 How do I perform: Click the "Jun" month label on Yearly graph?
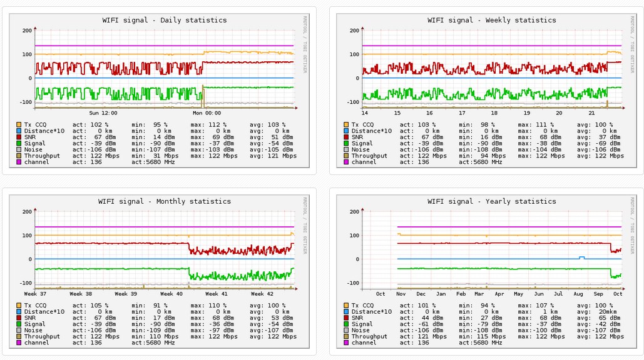coord(538,294)
